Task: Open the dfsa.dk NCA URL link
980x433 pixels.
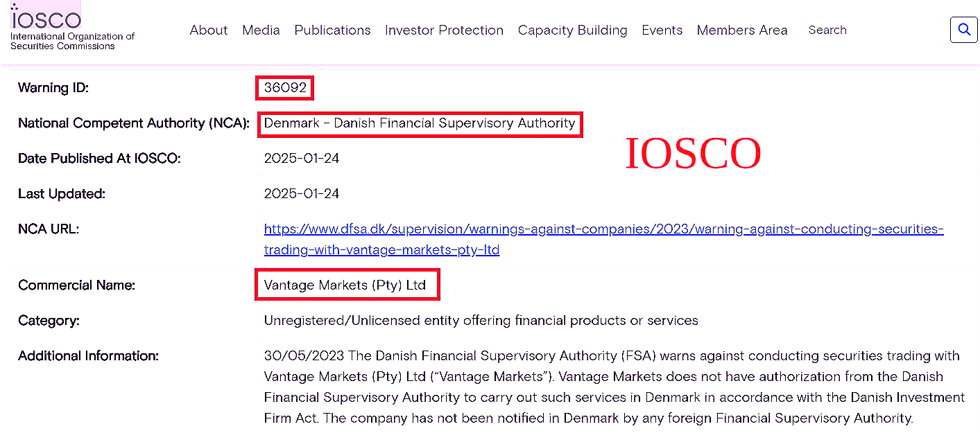Action: (x=603, y=229)
